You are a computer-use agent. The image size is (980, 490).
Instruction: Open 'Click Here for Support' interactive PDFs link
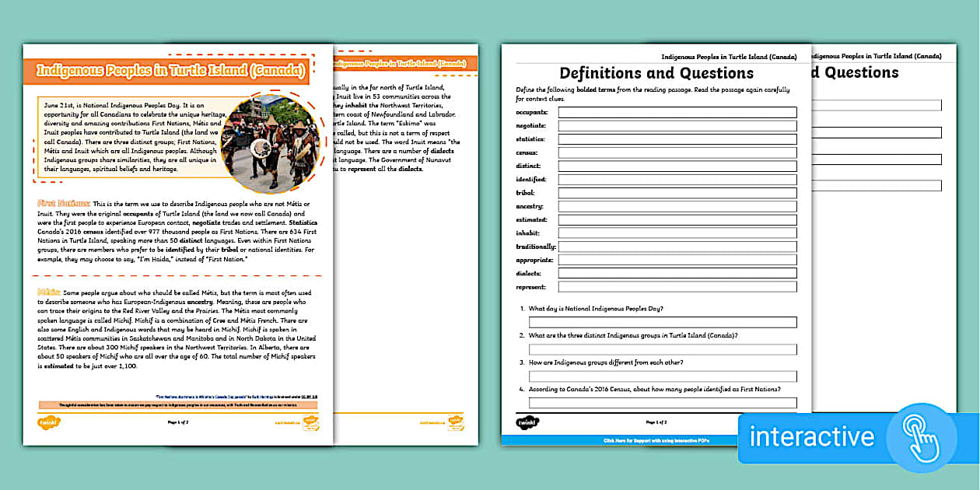point(656,440)
